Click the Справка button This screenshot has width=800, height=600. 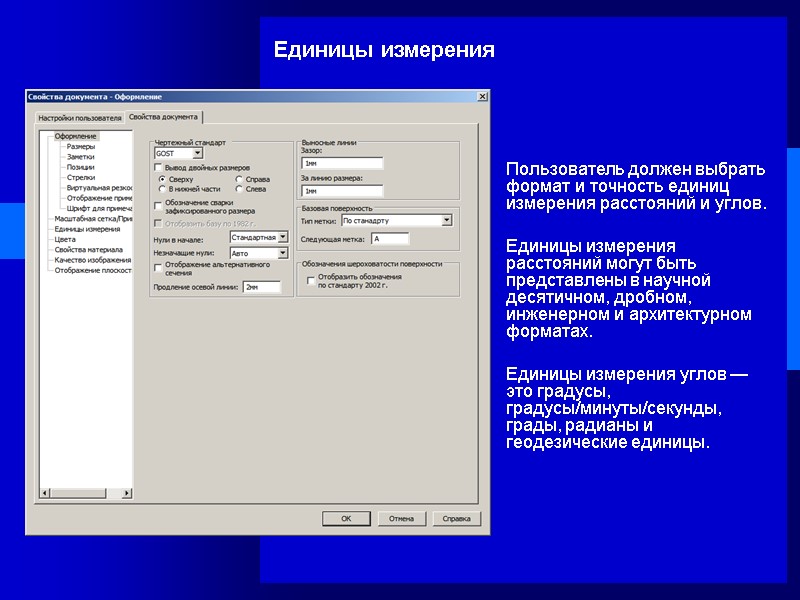458,518
